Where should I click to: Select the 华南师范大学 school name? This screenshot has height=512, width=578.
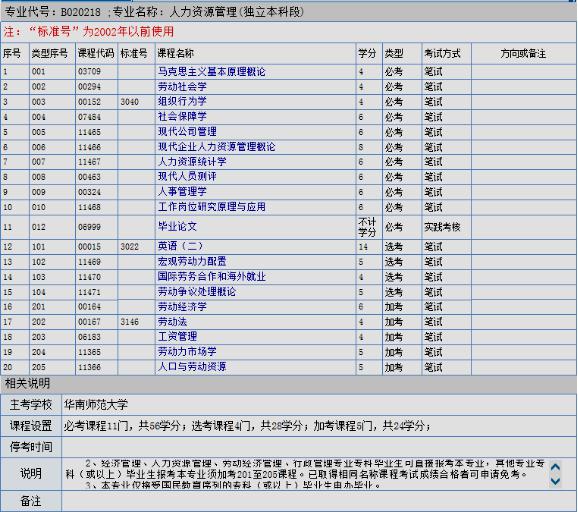pyautogui.click(x=96, y=405)
